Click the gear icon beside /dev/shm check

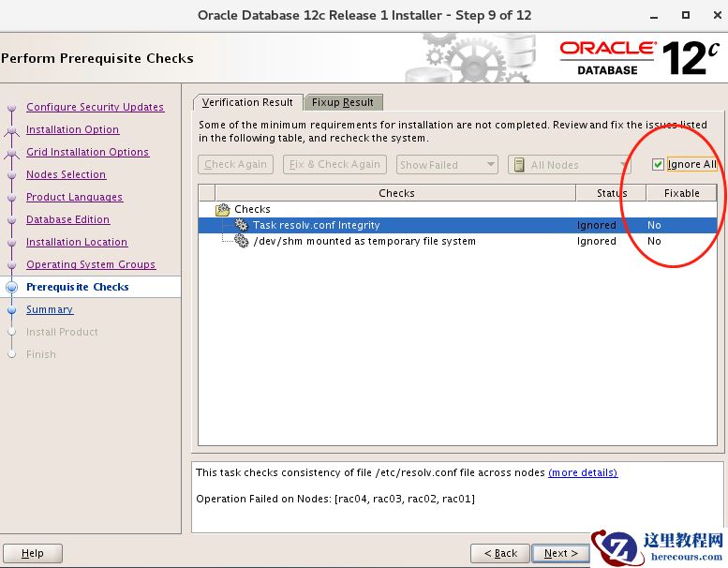242,241
